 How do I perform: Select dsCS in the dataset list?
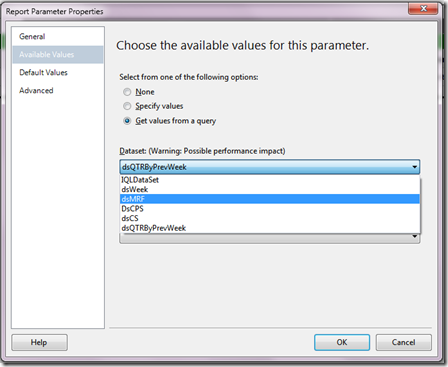(270, 218)
